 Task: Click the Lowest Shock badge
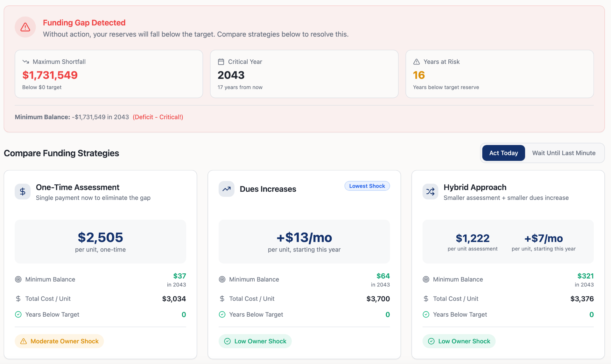[x=367, y=186]
